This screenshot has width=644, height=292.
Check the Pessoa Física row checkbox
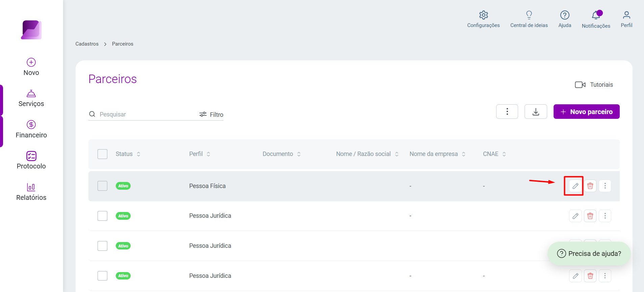pos(102,186)
